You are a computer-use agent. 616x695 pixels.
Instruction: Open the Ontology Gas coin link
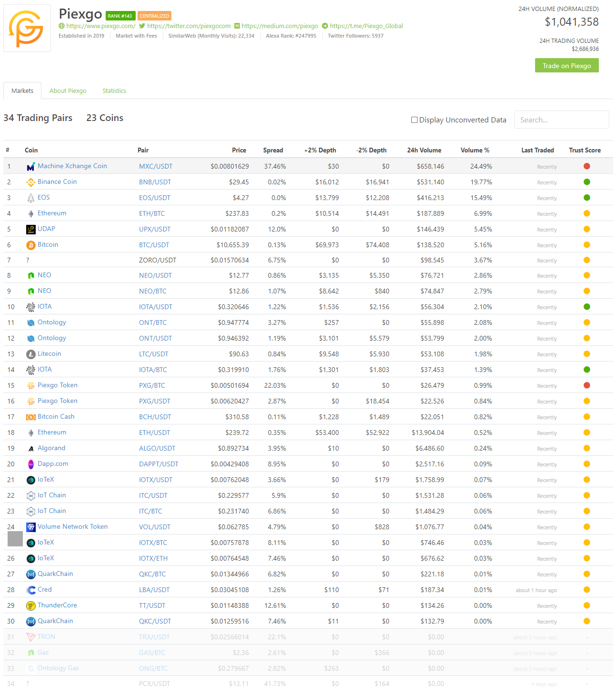(58, 668)
